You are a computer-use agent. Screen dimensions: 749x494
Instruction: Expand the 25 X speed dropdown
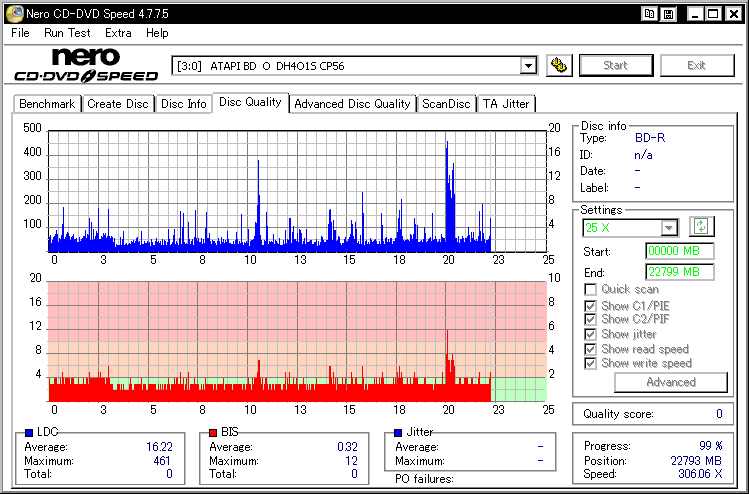tap(669, 228)
